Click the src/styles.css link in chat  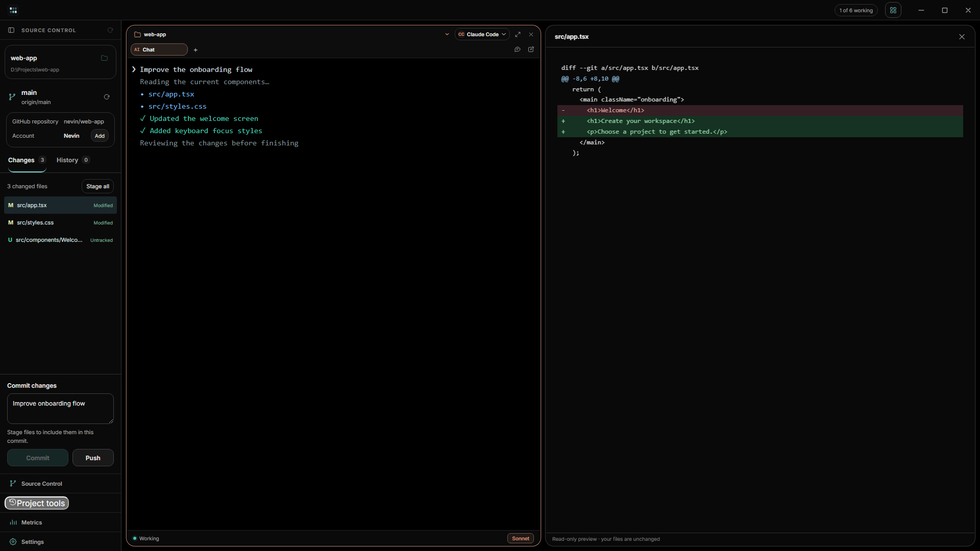tap(178, 106)
